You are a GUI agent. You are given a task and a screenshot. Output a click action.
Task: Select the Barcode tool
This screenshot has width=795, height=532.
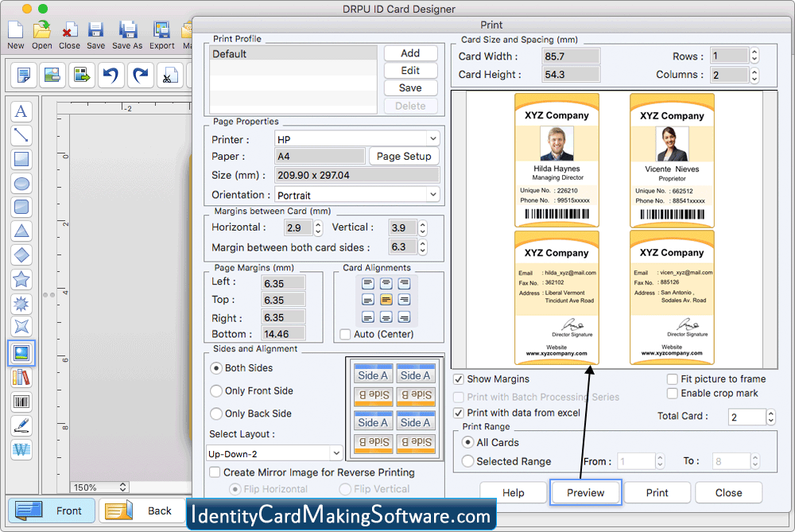point(21,402)
